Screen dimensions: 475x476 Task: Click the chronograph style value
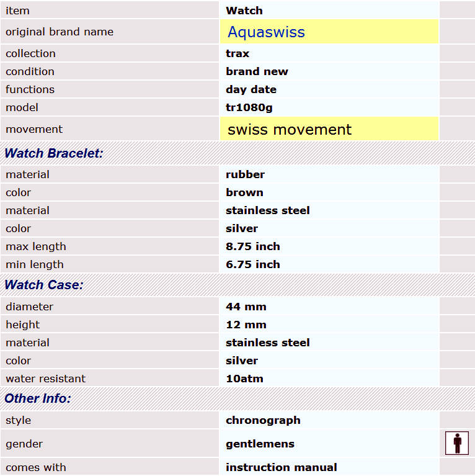click(x=263, y=420)
